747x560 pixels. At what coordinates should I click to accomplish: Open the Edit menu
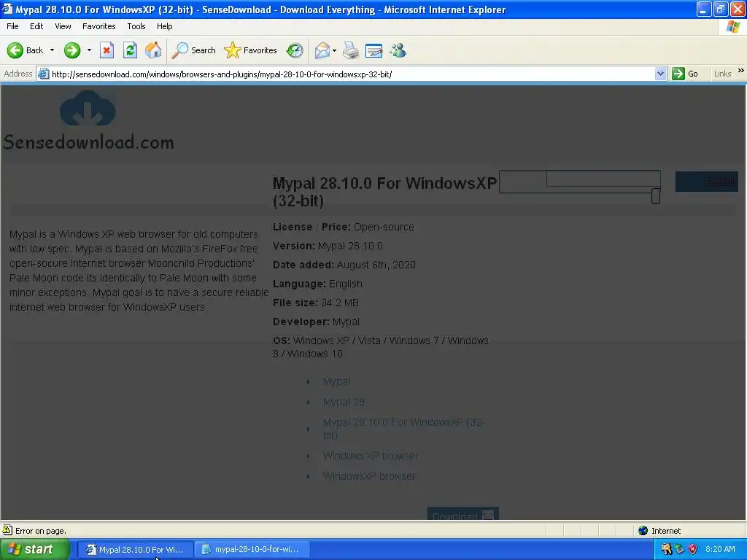(x=36, y=26)
